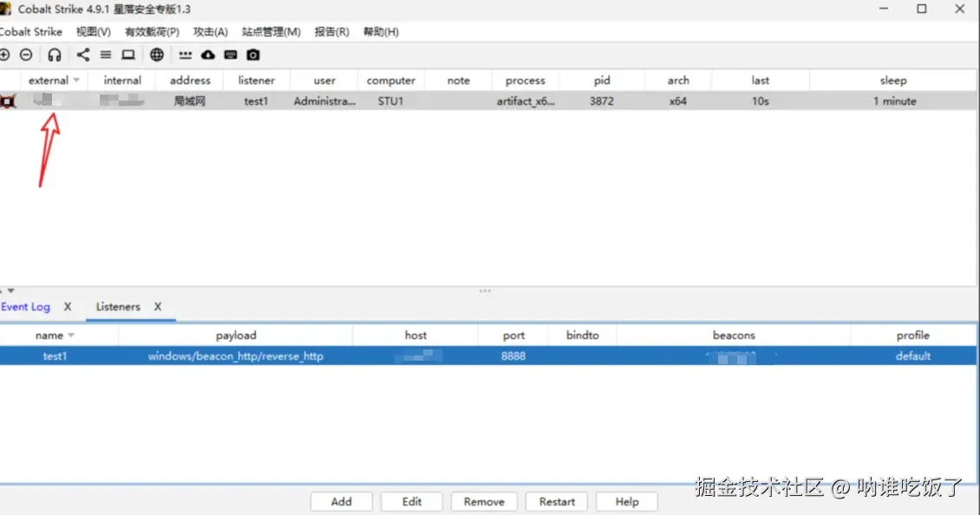Viewport: 980px width, 515px height.
Task: Click the port value 8888
Action: 513,356
